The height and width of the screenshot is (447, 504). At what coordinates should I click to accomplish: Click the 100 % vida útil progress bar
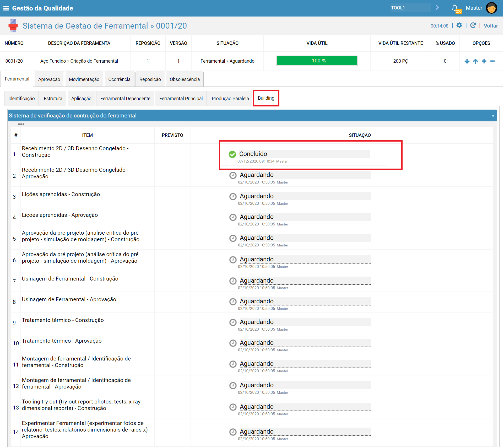click(318, 61)
